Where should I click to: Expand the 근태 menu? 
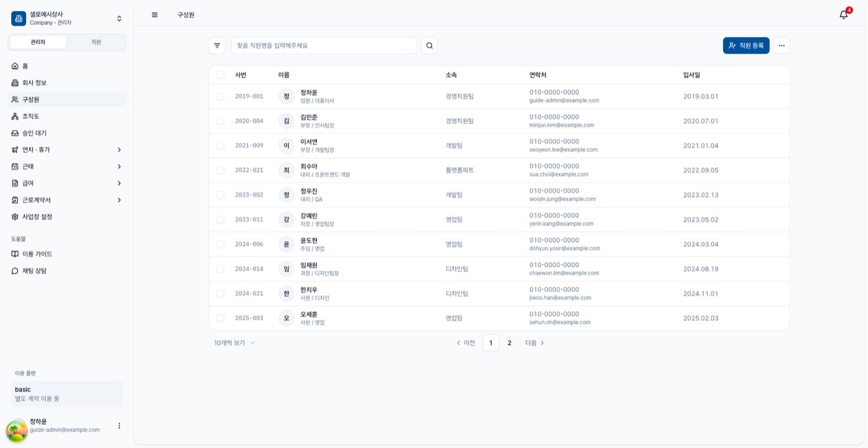(67, 167)
